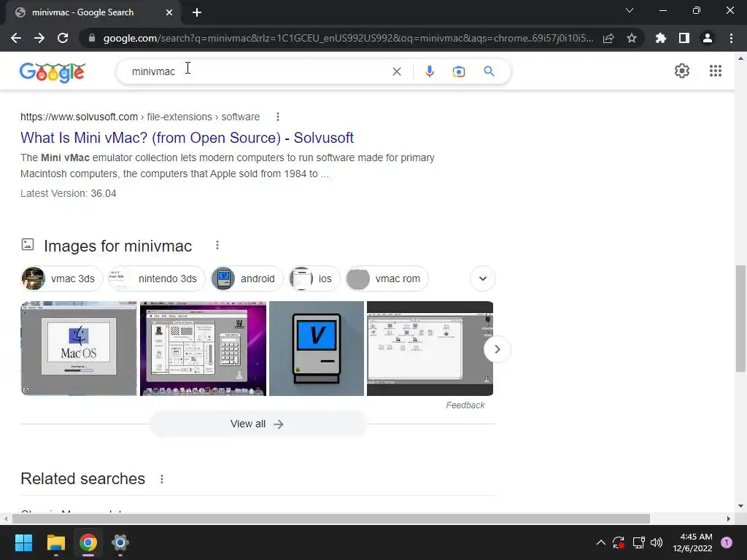Screen dimensions: 747x560
Task: Open the Windows Start menu
Action: (x=23, y=542)
